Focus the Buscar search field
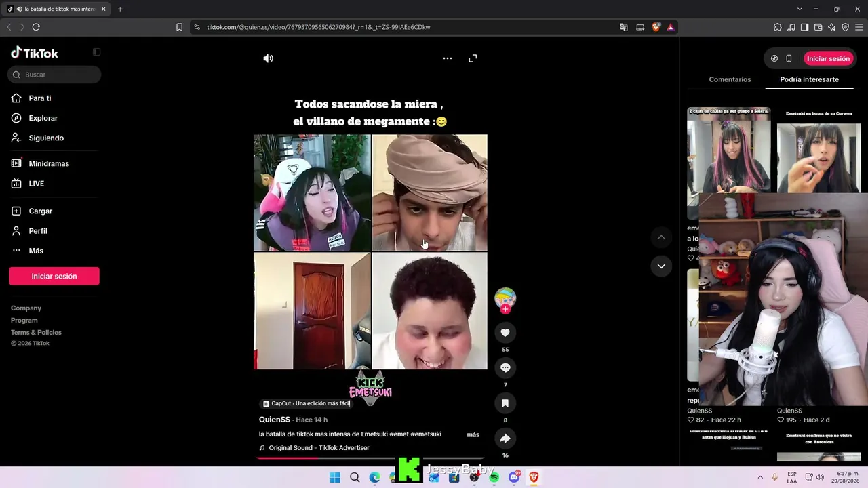The image size is (868, 488). click(54, 75)
